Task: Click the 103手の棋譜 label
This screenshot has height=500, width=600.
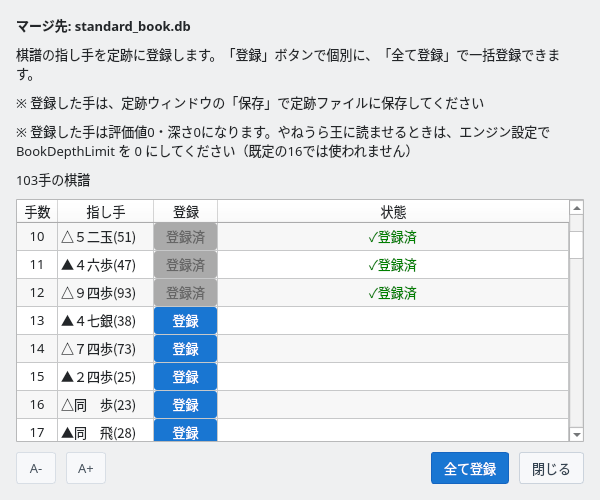Action: [53, 180]
